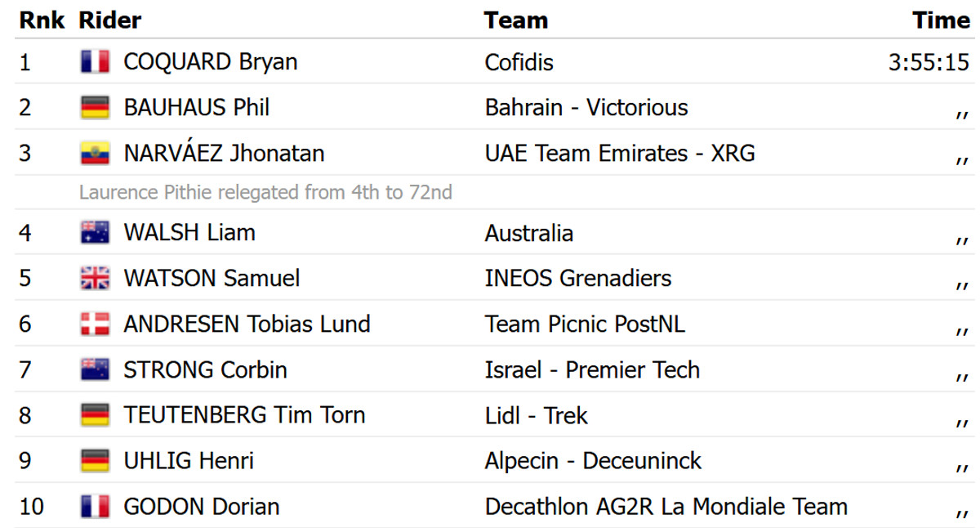Click the German flag beside BAUHAUS Phil

pyautogui.click(x=95, y=108)
